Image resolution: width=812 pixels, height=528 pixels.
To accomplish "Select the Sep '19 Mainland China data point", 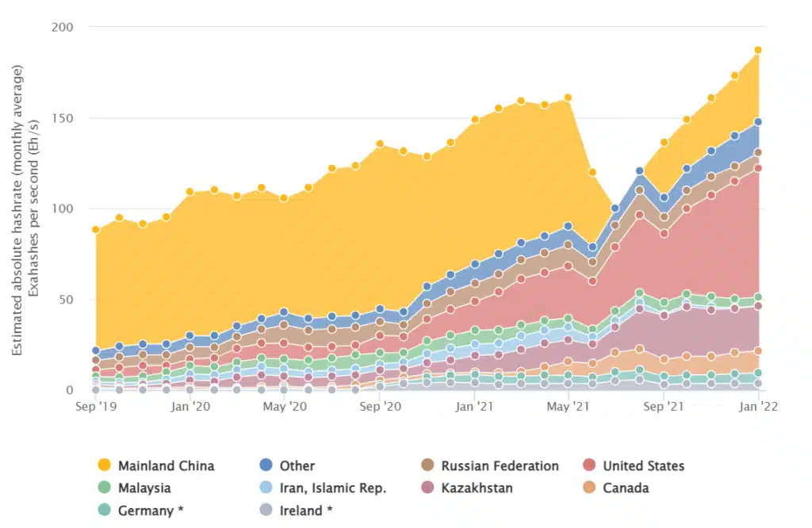I will click(x=96, y=229).
